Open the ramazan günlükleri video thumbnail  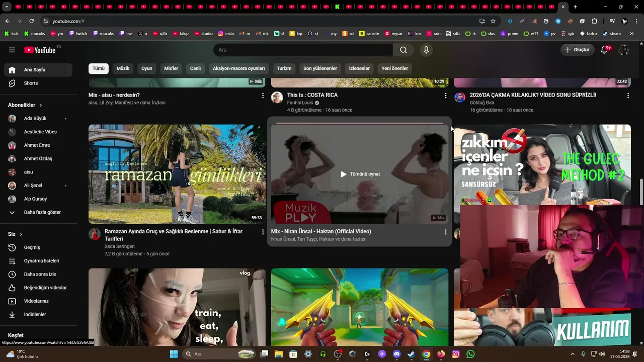click(x=177, y=174)
